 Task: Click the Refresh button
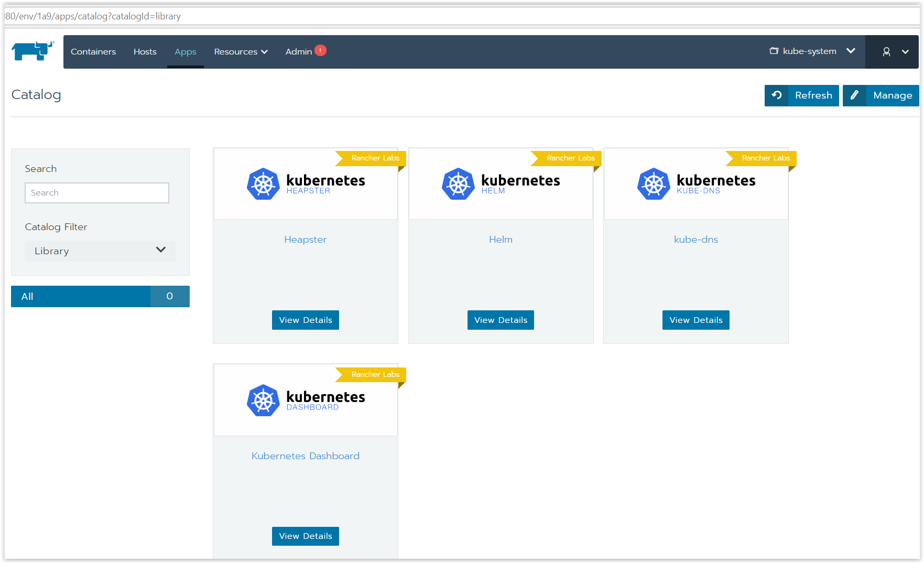pos(801,95)
